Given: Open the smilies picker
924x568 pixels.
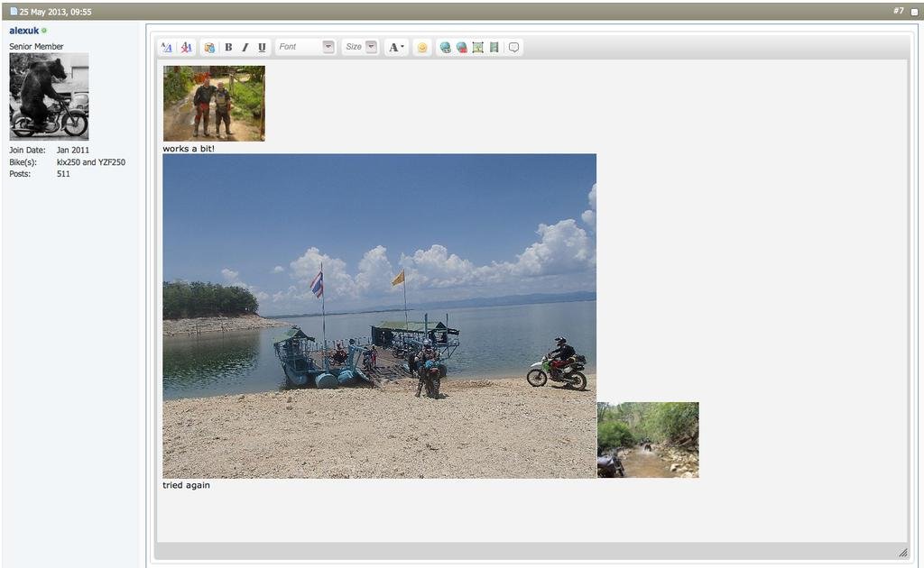Looking at the screenshot, I should [x=421, y=48].
